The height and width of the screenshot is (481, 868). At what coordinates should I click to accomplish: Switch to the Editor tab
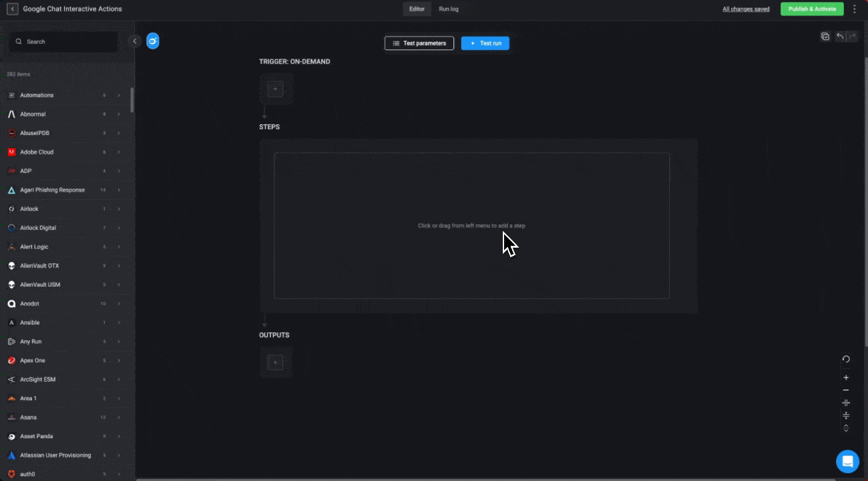point(417,9)
